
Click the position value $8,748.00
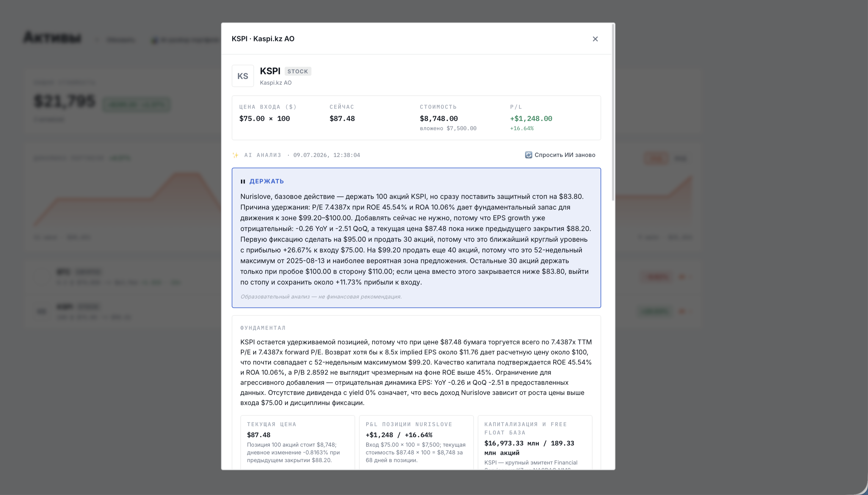tap(438, 119)
